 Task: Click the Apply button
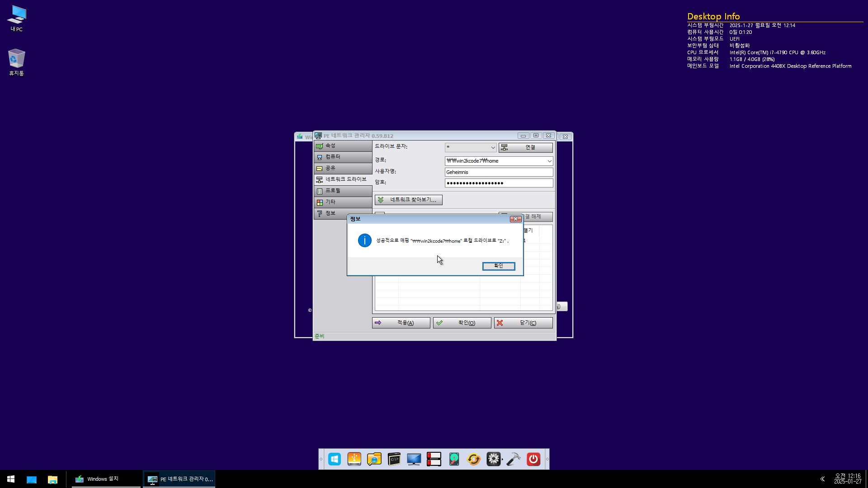tap(401, 323)
